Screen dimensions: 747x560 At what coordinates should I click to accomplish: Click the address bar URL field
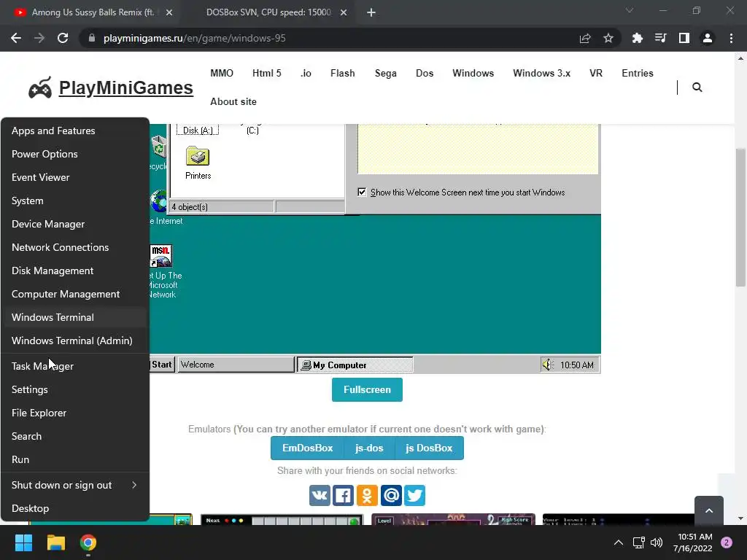click(329, 38)
